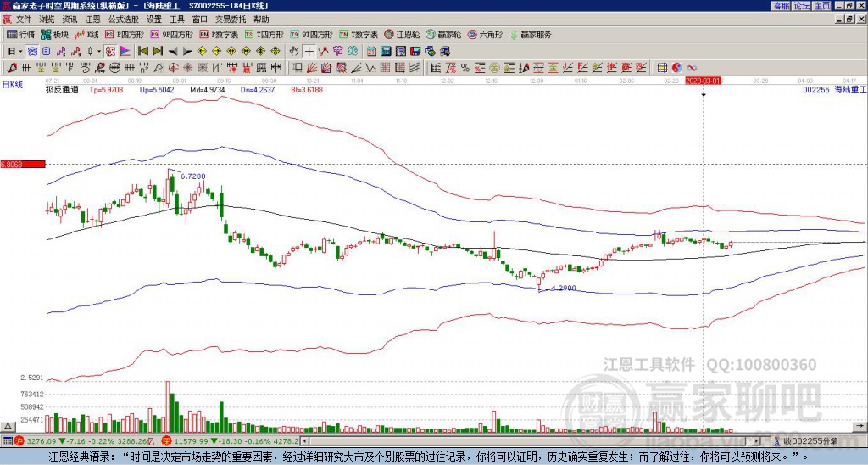The width and height of the screenshot is (868, 465).
Task: Click the 极反通道 indicator name
Action: pyautogui.click(x=62, y=89)
